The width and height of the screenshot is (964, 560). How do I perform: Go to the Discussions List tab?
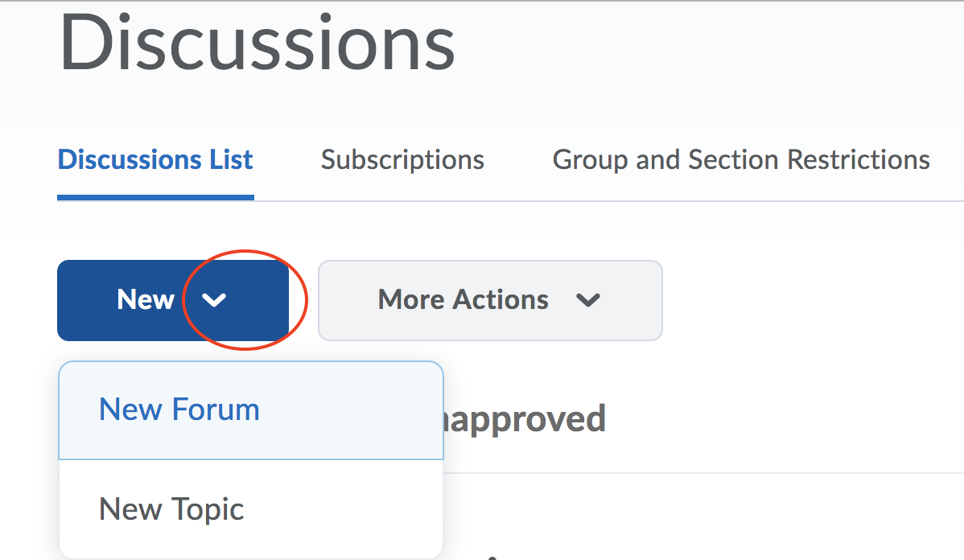[x=155, y=159]
